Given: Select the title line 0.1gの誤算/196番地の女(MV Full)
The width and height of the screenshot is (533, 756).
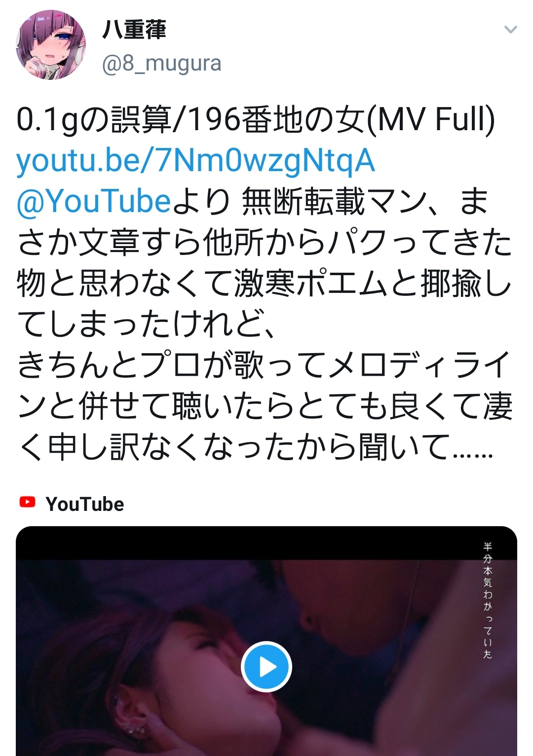Looking at the screenshot, I should point(256,120).
